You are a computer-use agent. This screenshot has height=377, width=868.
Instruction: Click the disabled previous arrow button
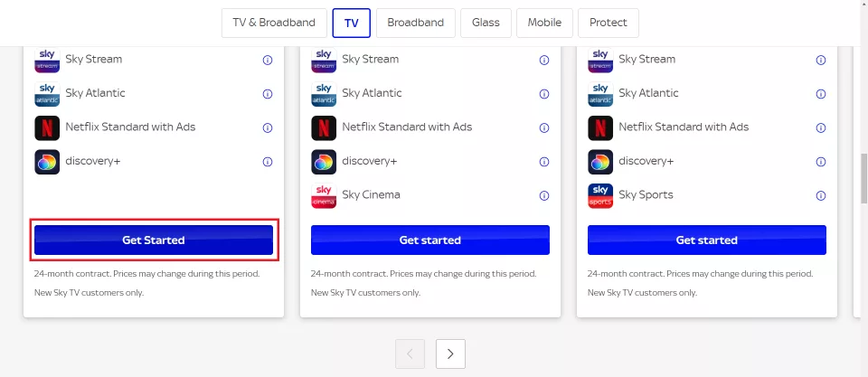point(410,353)
